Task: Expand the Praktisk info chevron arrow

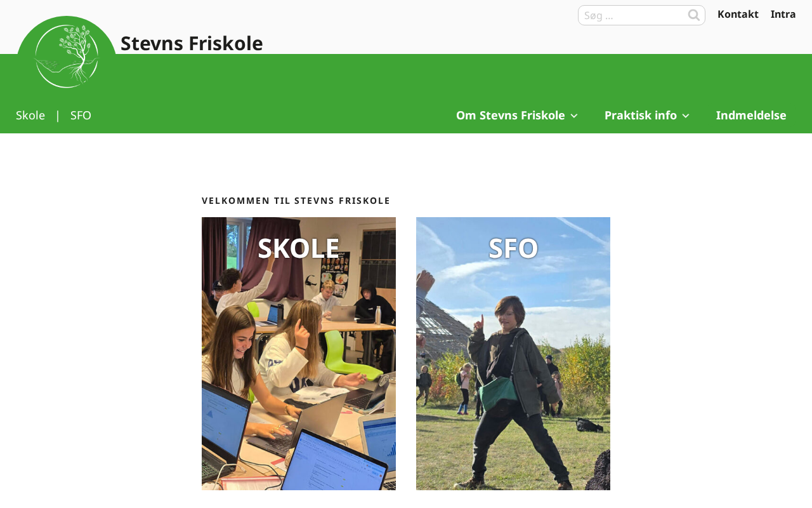Action: click(686, 116)
